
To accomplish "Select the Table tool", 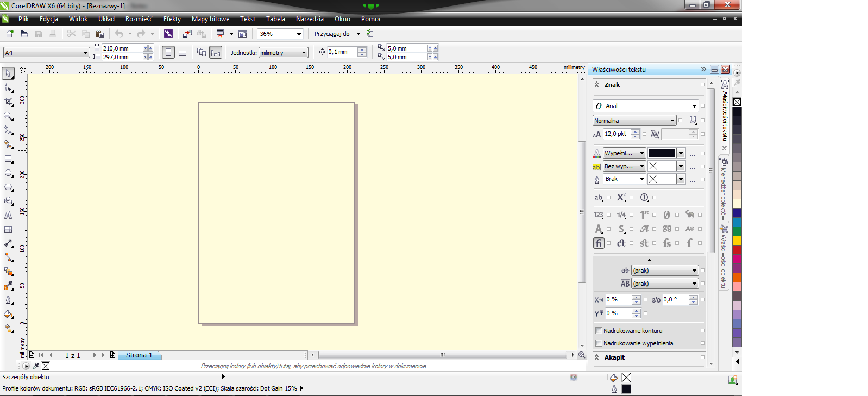I will pyautogui.click(x=8, y=230).
